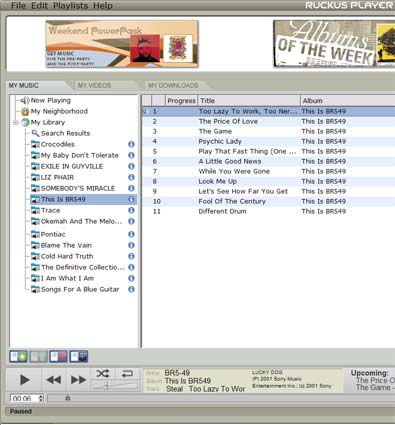Screen dimensions: 395x425
Task: Click the playlist icon with dark blue grid
Action: (x=79, y=357)
